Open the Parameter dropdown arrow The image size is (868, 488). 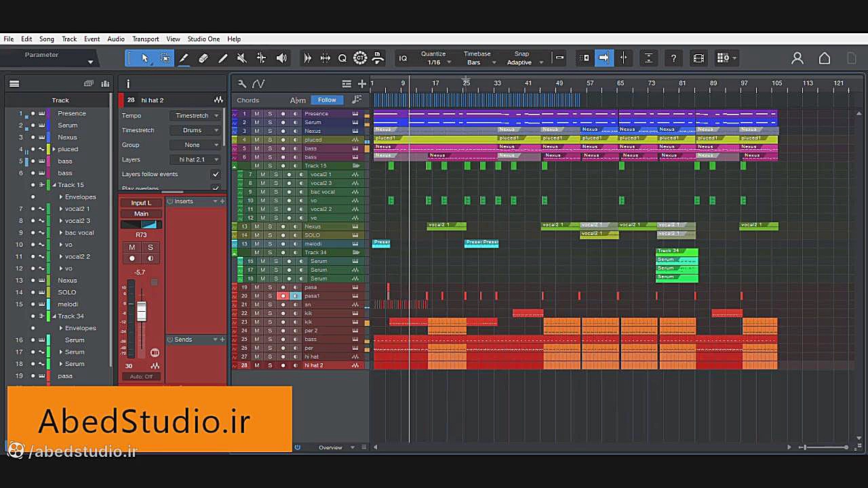[x=90, y=62]
